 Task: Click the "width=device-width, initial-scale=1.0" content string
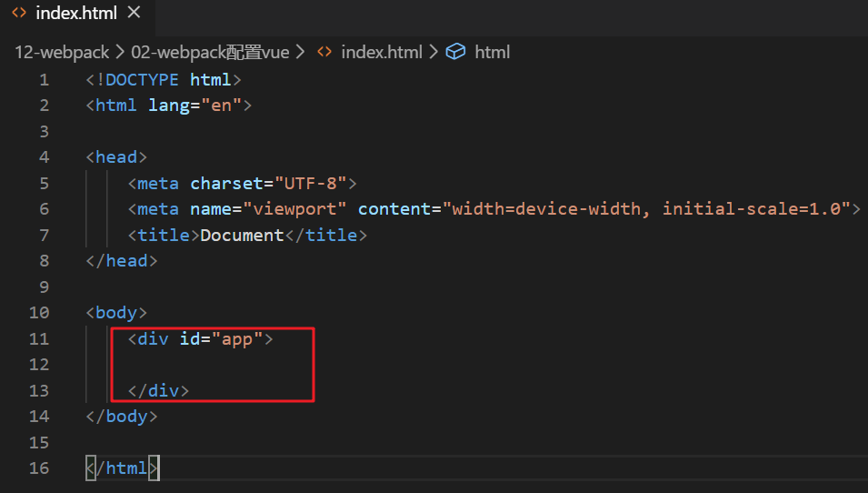(652, 209)
